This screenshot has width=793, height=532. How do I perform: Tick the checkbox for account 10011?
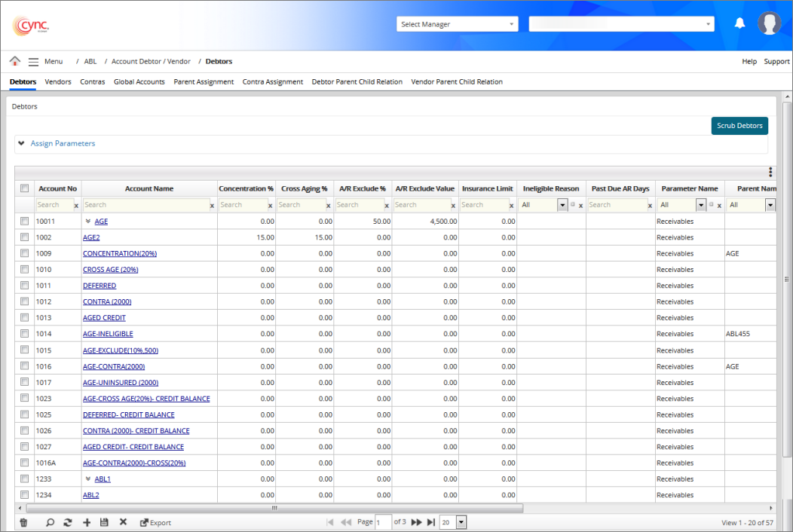click(x=24, y=222)
